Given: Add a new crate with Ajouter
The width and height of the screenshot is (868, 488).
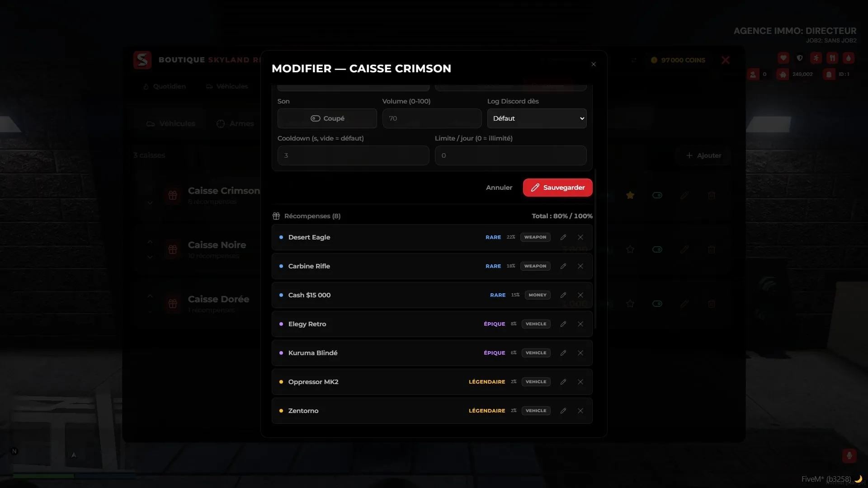Looking at the screenshot, I should click(703, 155).
